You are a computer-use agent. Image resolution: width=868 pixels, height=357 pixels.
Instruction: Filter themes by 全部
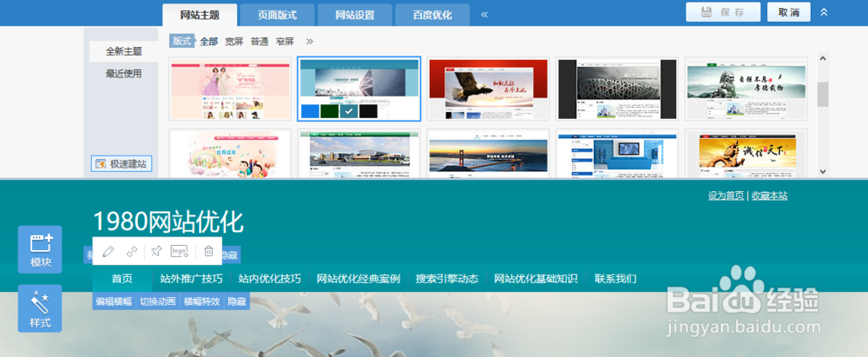pos(208,41)
